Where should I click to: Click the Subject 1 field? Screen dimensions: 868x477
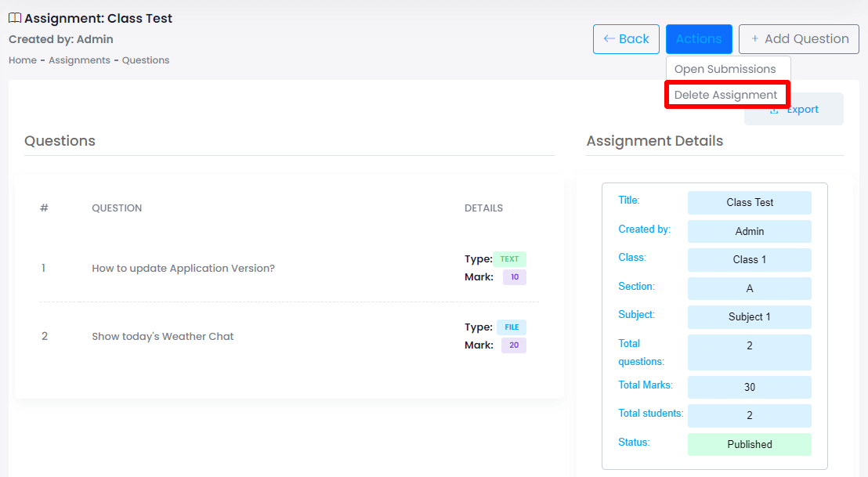(x=749, y=316)
